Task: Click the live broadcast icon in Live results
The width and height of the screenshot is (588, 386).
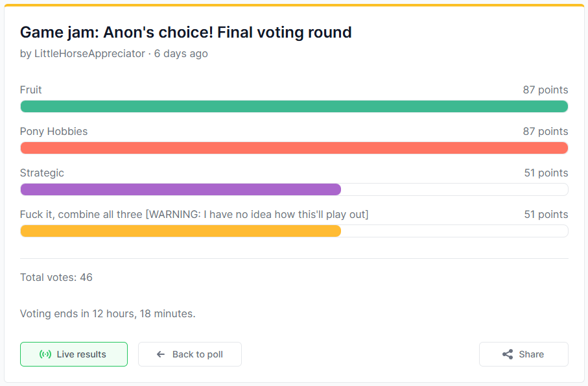Action: click(45, 354)
